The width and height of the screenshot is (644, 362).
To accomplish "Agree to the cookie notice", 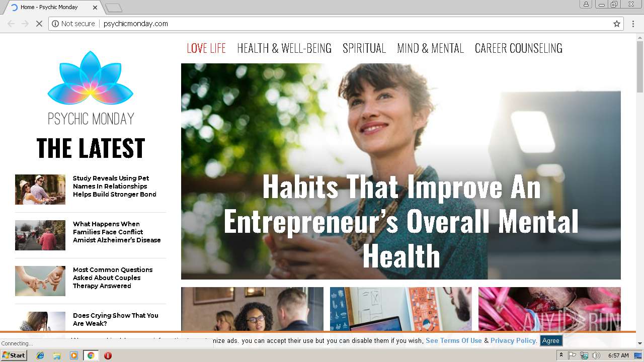I will coord(550,340).
